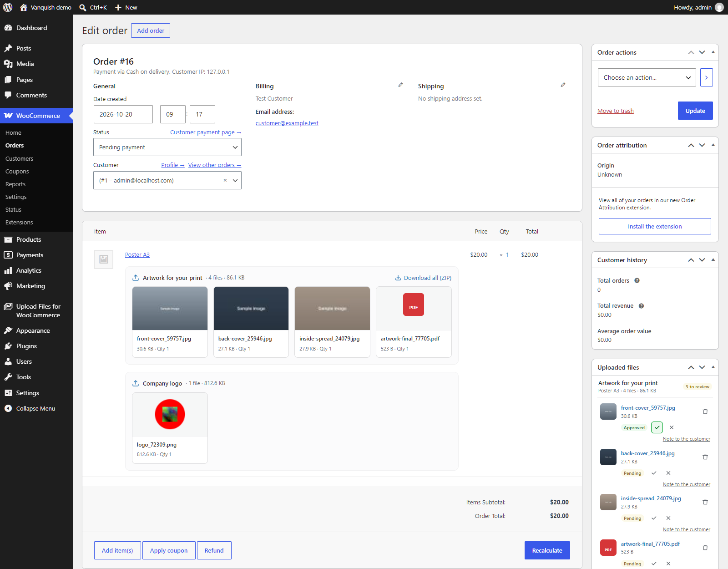Screen dimensions: 728x569
Task: Open Choose an action dropdown
Action: click(647, 77)
